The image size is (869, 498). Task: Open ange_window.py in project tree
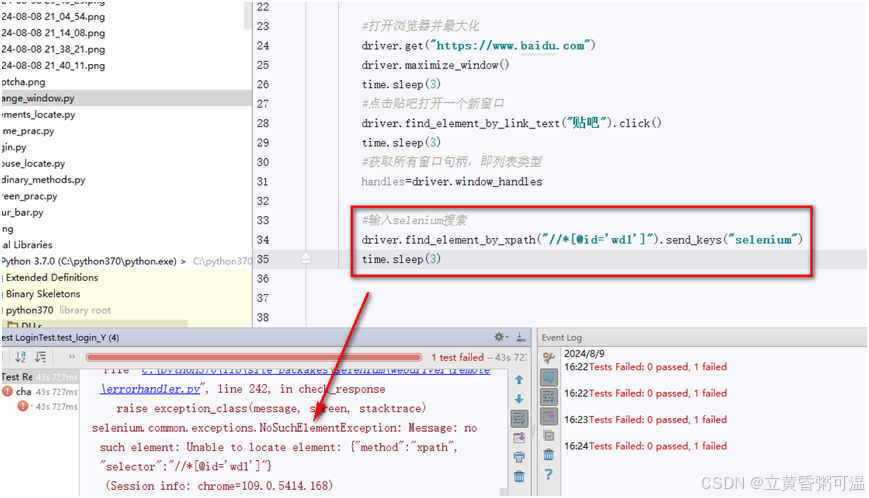[x=126, y=98]
